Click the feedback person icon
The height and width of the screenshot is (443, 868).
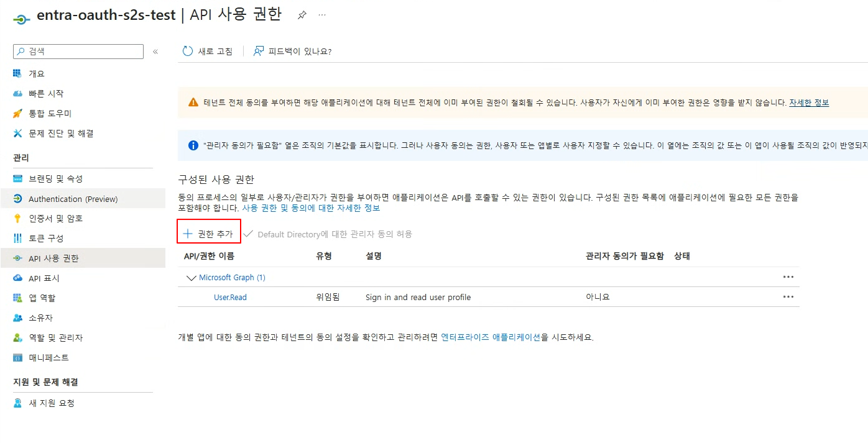(x=259, y=51)
